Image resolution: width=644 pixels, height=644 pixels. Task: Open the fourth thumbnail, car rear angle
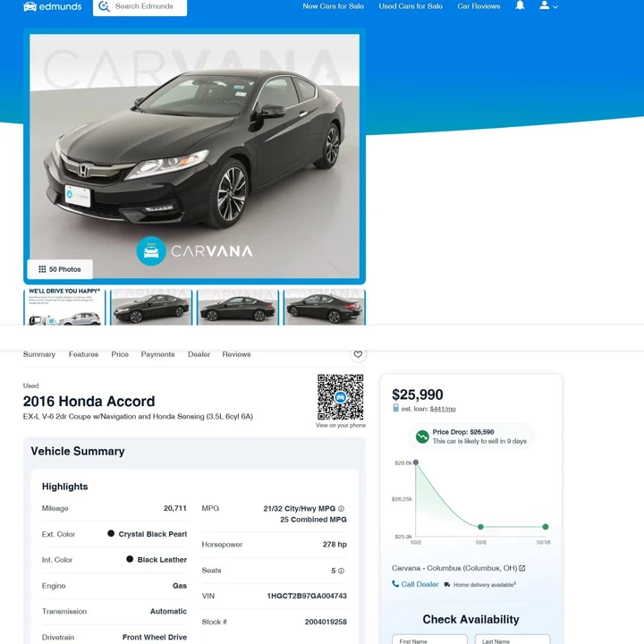pyautogui.click(x=324, y=307)
